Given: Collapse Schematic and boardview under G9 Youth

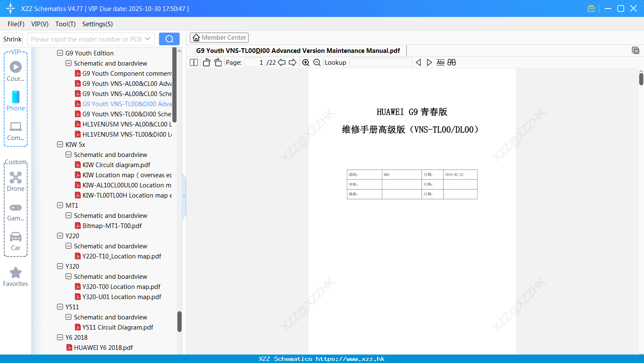Looking at the screenshot, I should (69, 63).
